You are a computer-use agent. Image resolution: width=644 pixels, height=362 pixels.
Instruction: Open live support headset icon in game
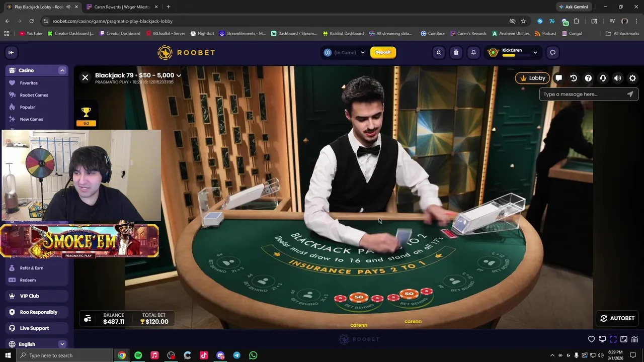tap(603, 78)
